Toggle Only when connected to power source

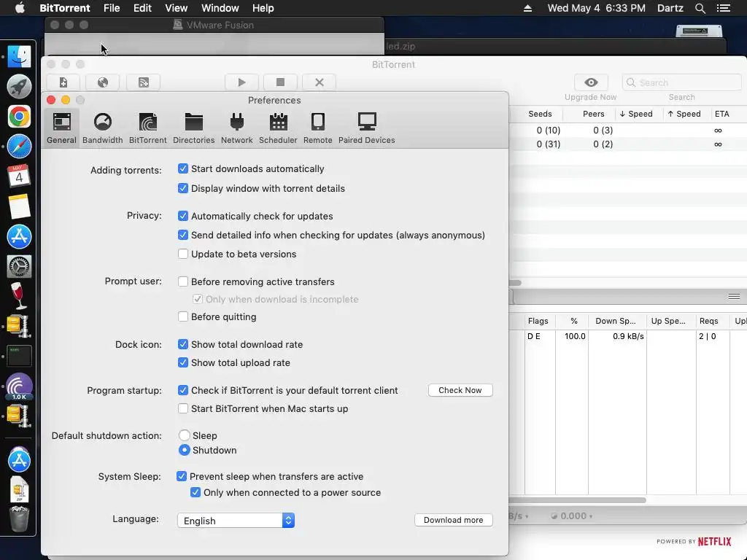(196, 492)
